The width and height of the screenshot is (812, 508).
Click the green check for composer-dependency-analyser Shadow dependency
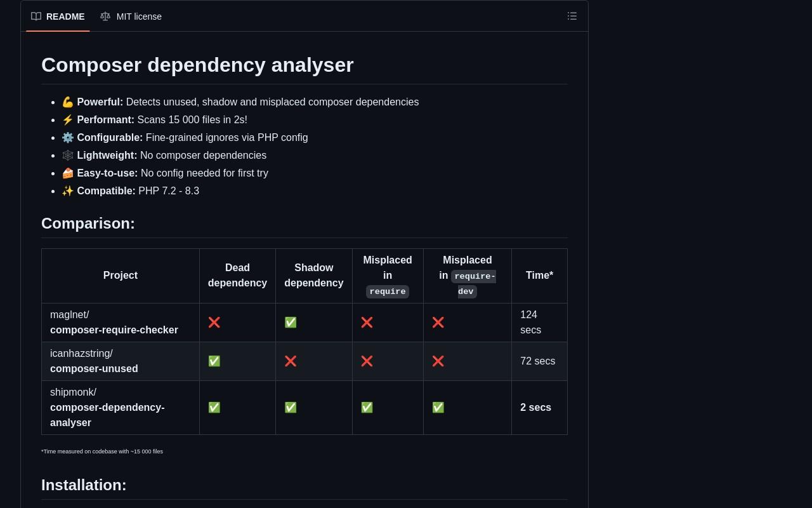[291, 408]
